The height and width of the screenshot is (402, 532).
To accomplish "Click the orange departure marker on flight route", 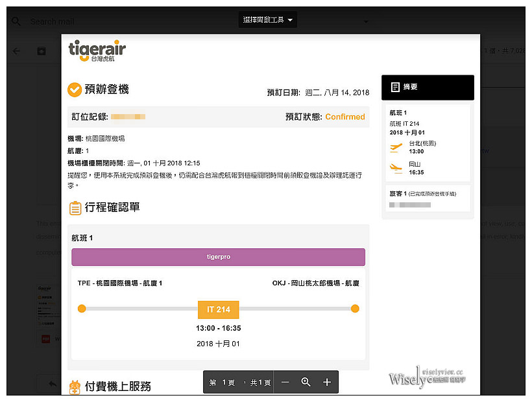I will pos(82,309).
